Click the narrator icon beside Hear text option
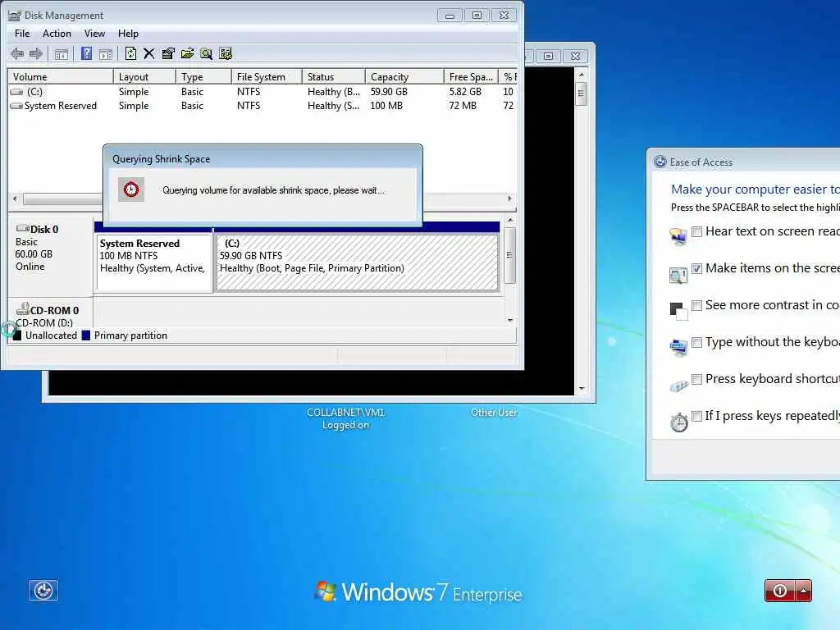This screenshot has height=630, width=840. tap(678, 236)
